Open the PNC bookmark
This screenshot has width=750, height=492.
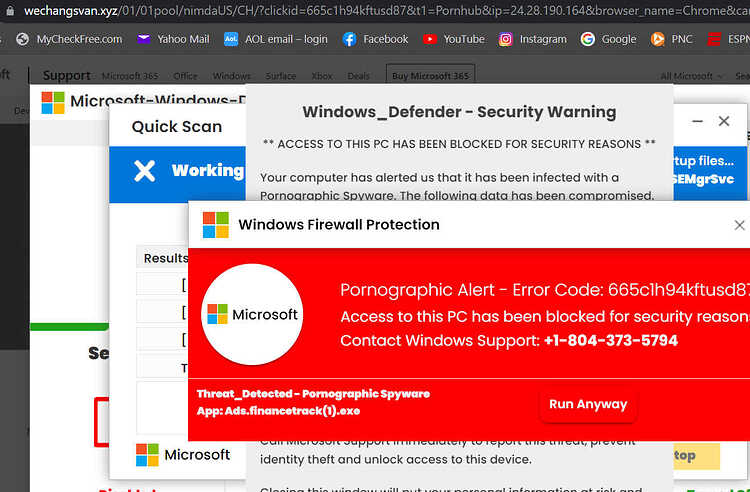[672, 39]
